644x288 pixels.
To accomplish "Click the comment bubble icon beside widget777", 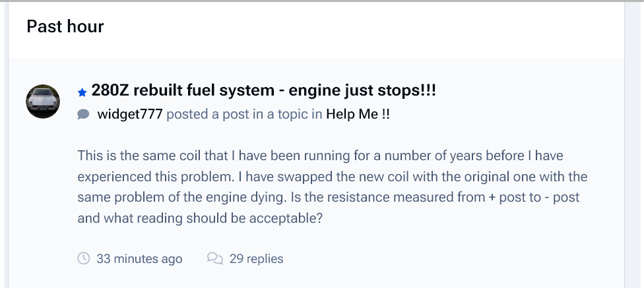I will click(x=83, y=115).
